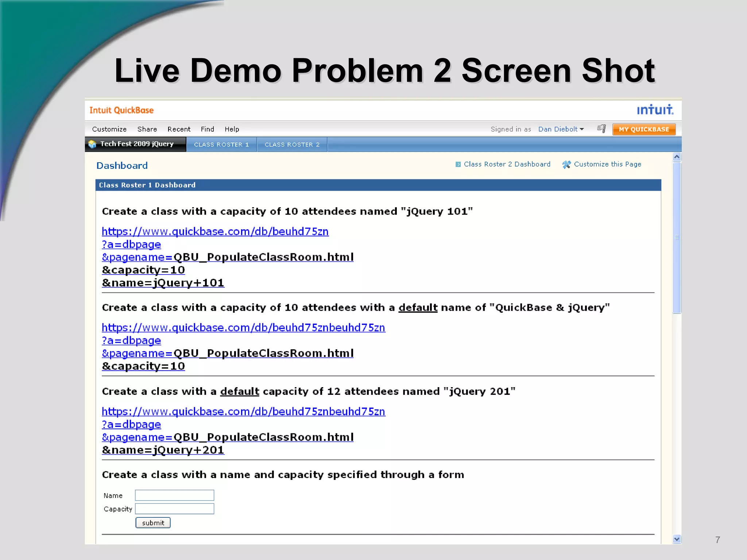The height and width of the screenshot is (560, 747).
Task: Click the Class Roster 1 Dashboard section header
Action: 378,185
